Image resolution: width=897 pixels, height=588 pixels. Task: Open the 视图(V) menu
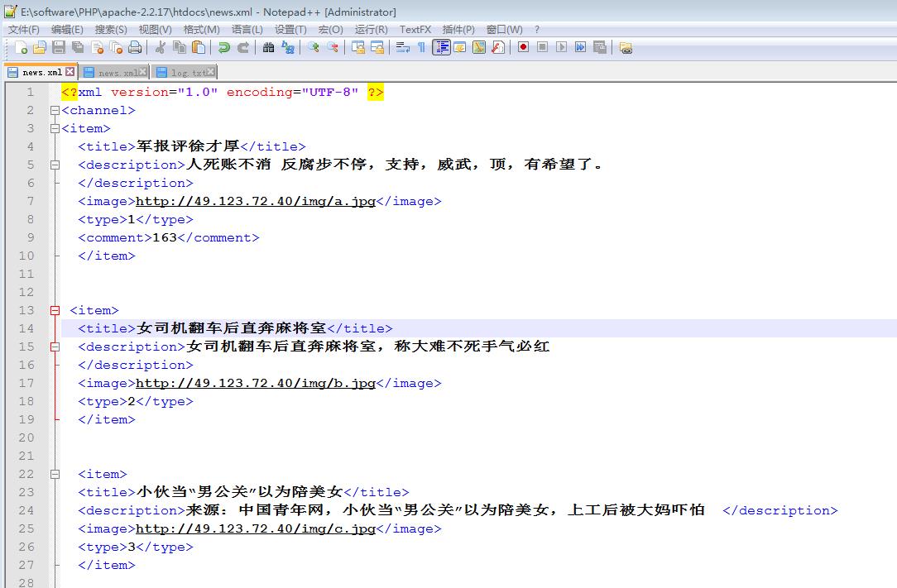point(155,29)
